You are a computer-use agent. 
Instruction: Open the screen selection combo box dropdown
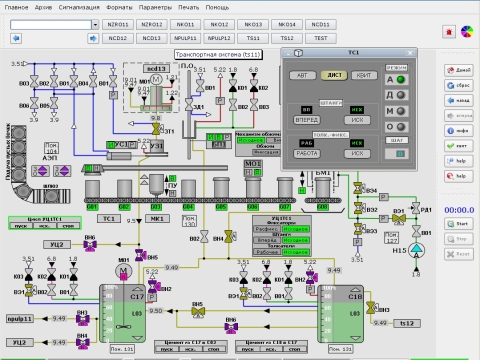click(95, 25)
